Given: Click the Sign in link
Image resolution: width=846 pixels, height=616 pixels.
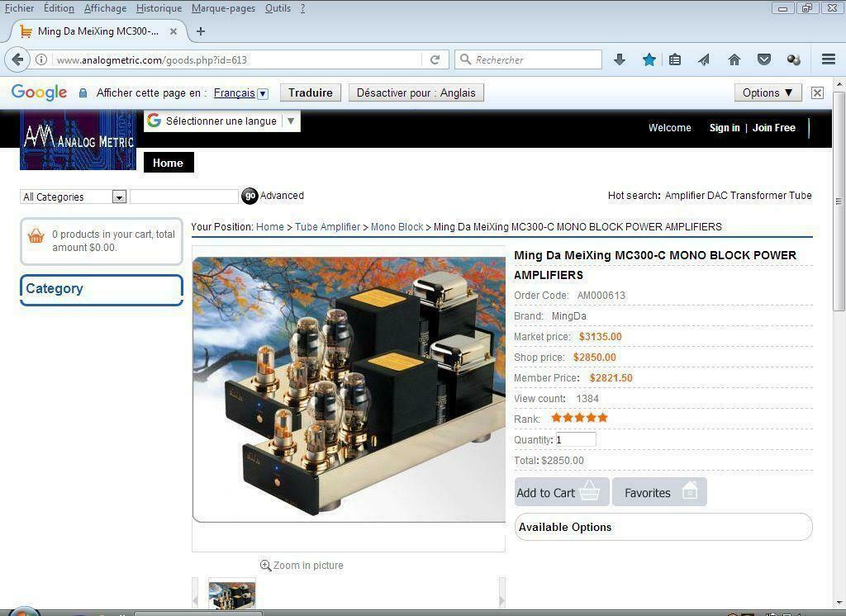Looking at the screenshot, I should pos(724,128).
